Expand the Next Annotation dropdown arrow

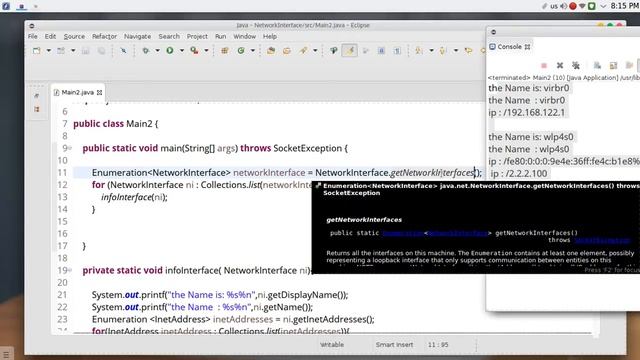pos(431,51)
